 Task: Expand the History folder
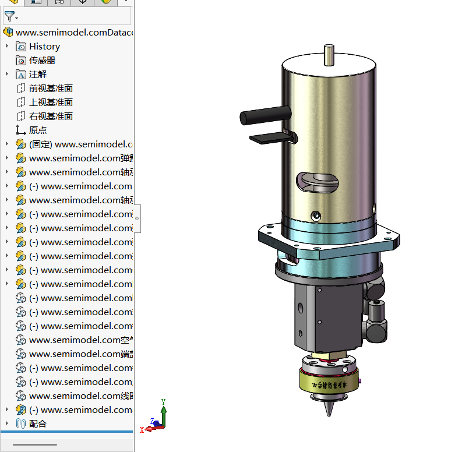click(6, 46)
